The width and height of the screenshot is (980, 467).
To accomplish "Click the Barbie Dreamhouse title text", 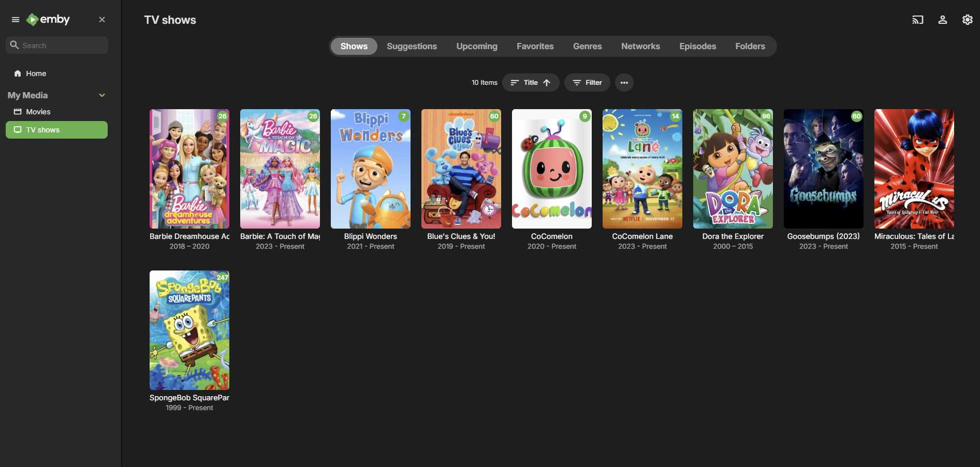I will click(189, 236).
